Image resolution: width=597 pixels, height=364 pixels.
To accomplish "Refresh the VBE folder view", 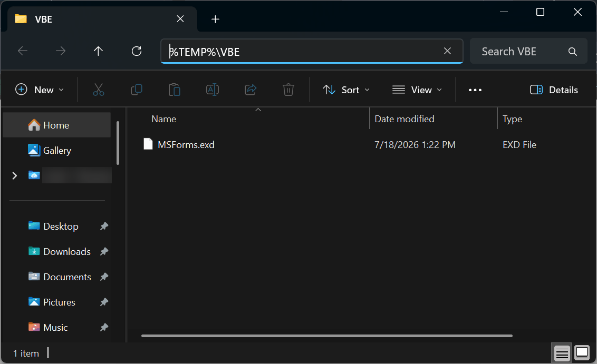I will coord(136,51).
